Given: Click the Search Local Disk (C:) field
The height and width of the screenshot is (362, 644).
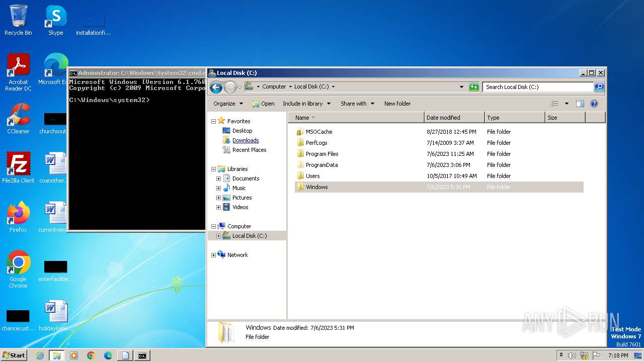Looking at the screenshot, I should (x=538, y=87).
